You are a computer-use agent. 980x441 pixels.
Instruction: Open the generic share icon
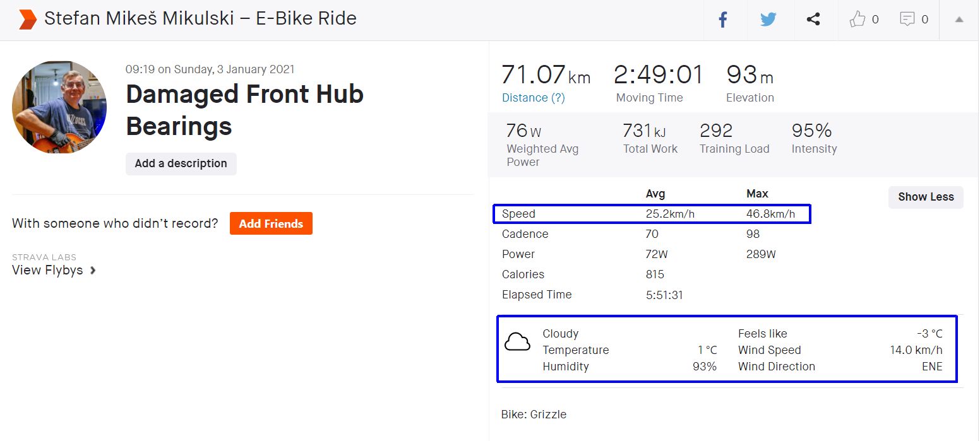pyautogui.click(x=813, y=20)
